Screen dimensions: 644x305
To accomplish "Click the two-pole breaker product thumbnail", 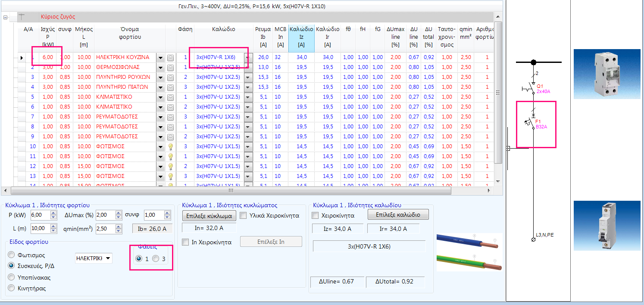I will 606,74.
